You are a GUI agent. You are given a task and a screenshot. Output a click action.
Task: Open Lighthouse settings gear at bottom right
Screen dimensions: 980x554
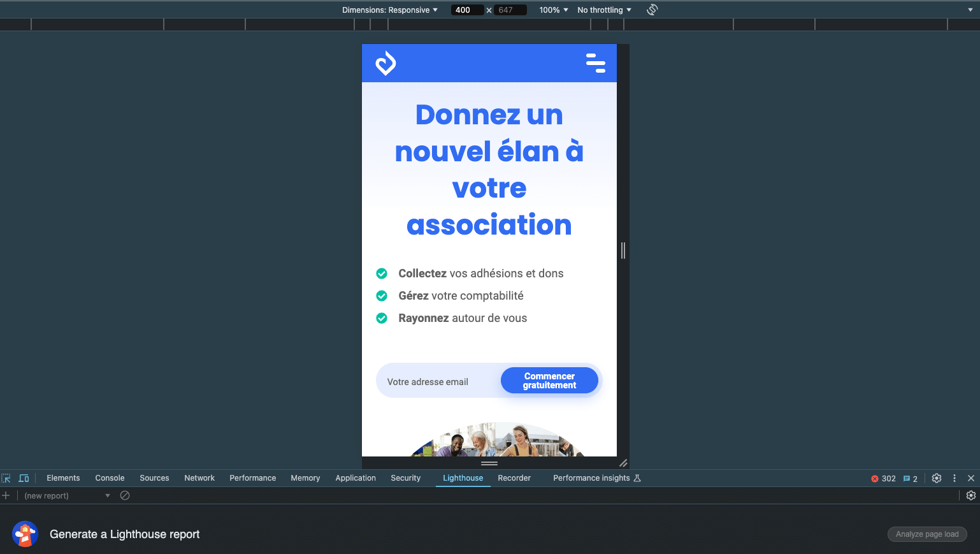coord(970,495)
